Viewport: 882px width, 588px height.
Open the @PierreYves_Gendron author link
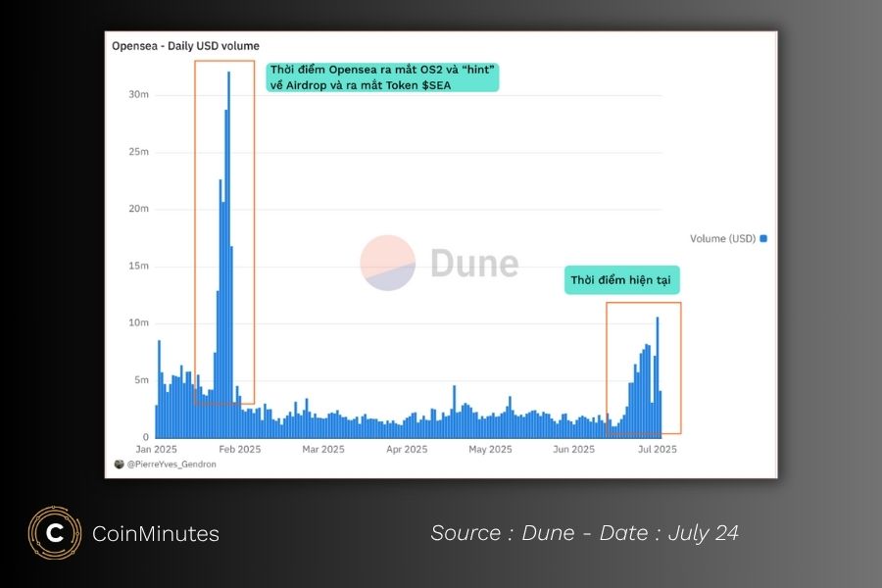point(171,465)
